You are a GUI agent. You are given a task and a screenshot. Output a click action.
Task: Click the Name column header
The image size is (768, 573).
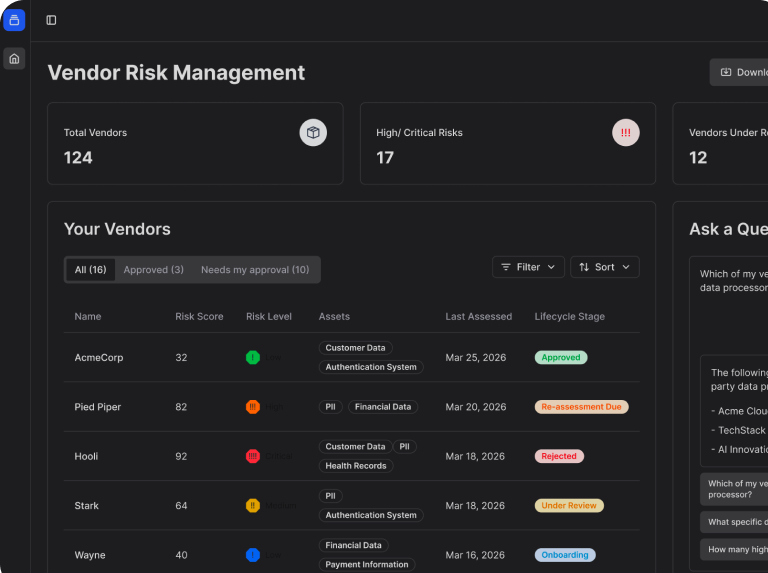(x=88, y=316)
